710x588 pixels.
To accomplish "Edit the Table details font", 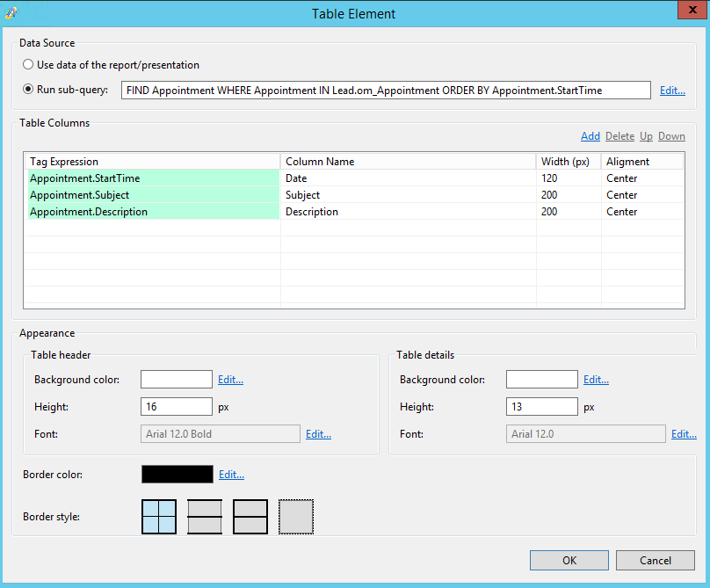I will point(684,434).
